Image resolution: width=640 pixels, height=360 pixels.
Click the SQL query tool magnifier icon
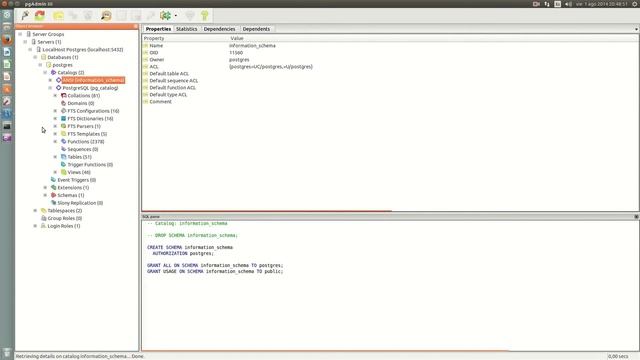106,16
